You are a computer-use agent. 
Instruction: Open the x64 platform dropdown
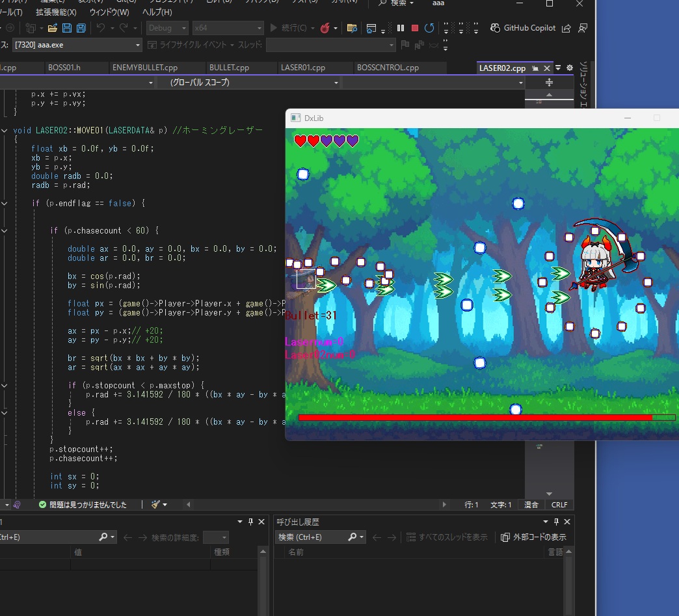pyautogui.click(x=228, y=28)
